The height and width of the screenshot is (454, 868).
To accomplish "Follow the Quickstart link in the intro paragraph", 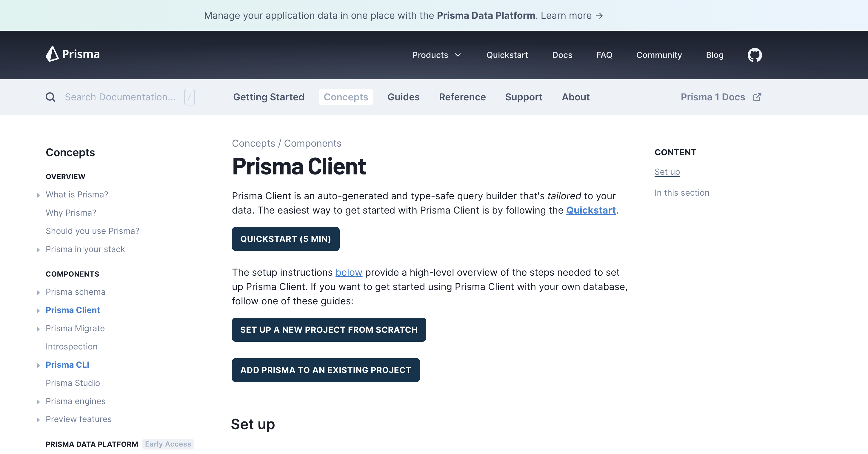I will pyautogui.click(x=591, y=210).
